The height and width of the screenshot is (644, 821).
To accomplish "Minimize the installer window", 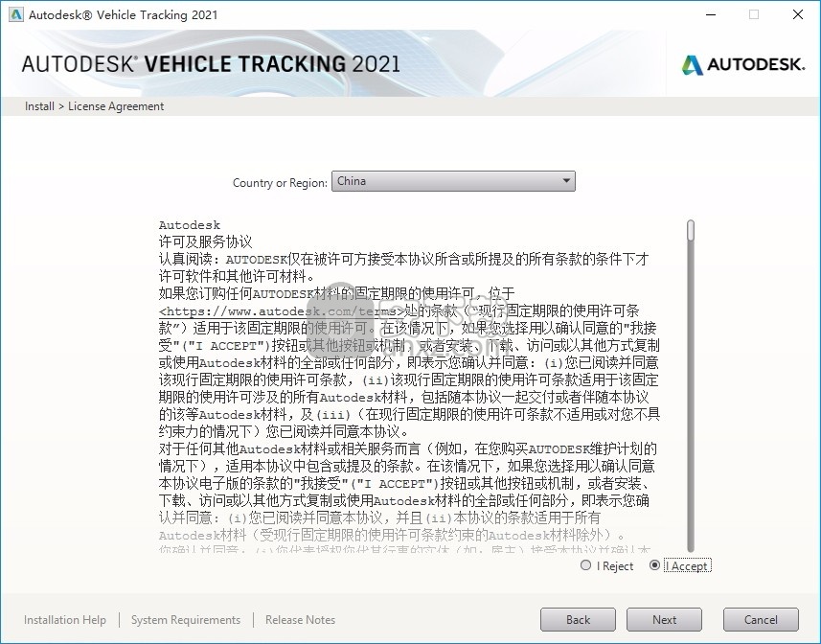I will (711, 14).
